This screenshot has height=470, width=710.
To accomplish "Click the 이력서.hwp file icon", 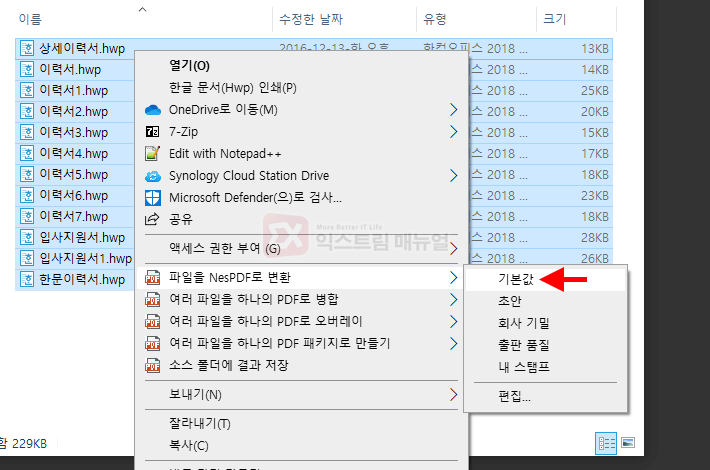I will [x=27, y=69].
